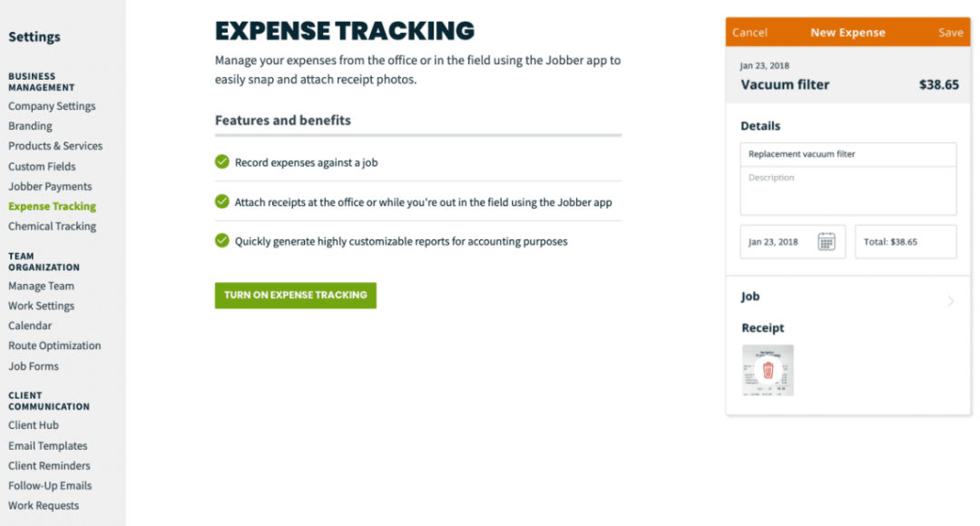Save the new expense
The width and height of the screenshot is (980, 526).
click(950, 32)
